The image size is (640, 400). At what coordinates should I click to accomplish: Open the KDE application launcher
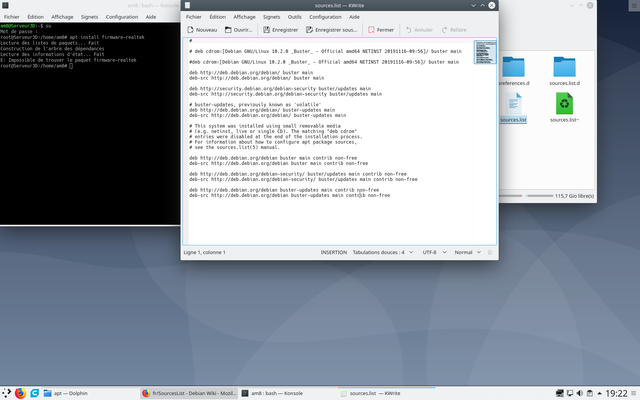point(7,393)
